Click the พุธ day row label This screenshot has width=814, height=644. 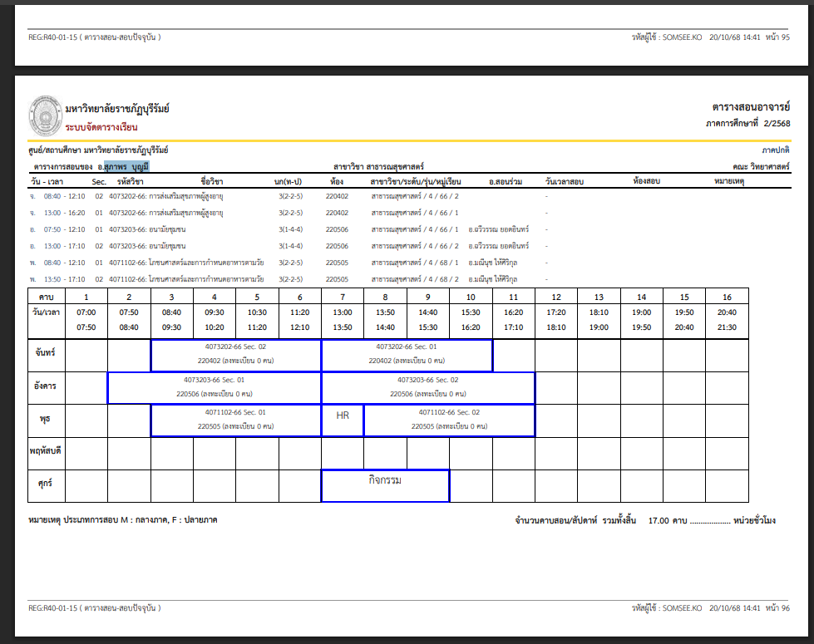click(x=46, y=419)
